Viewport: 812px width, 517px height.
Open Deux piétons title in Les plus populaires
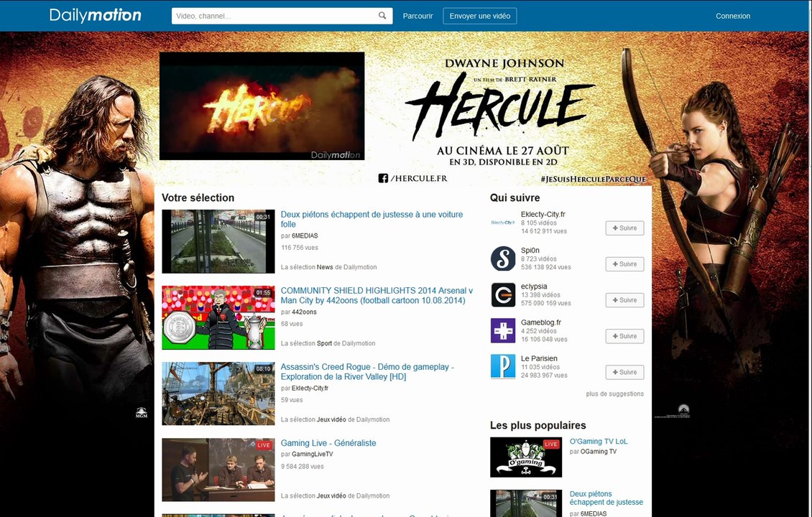click(x=606, y=498)
